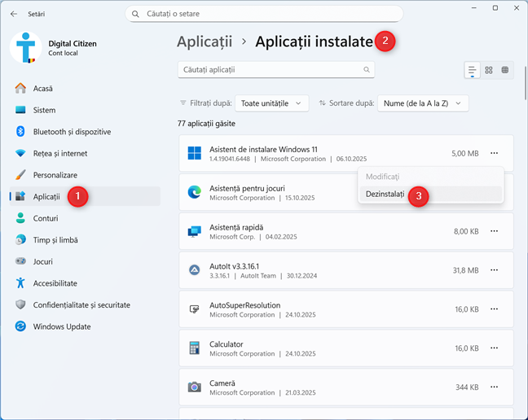Open the Digital Citizen account avatar
The width and height of the screenshot is (528, 420).
[x=26, y=47]
